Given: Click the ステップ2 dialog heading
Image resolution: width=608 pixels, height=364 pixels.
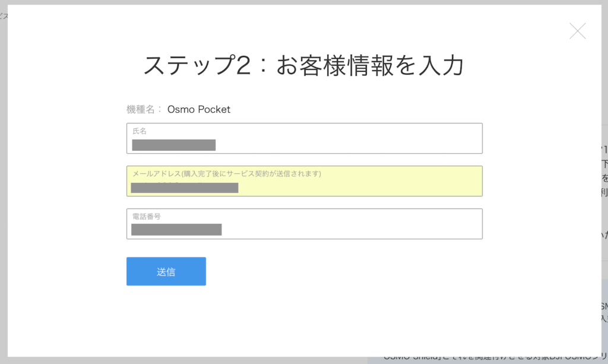Looking at the screenshot, I should pyautogui.click(x=304, y=65).
